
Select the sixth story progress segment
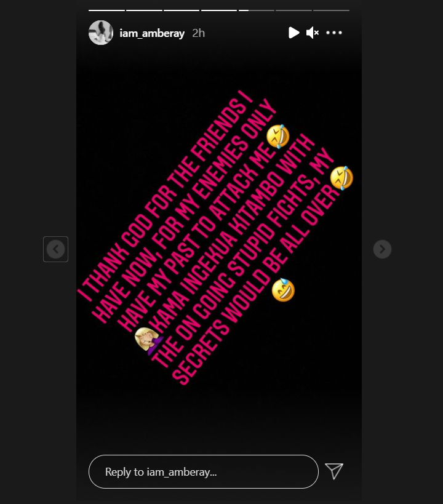point(293,10)
